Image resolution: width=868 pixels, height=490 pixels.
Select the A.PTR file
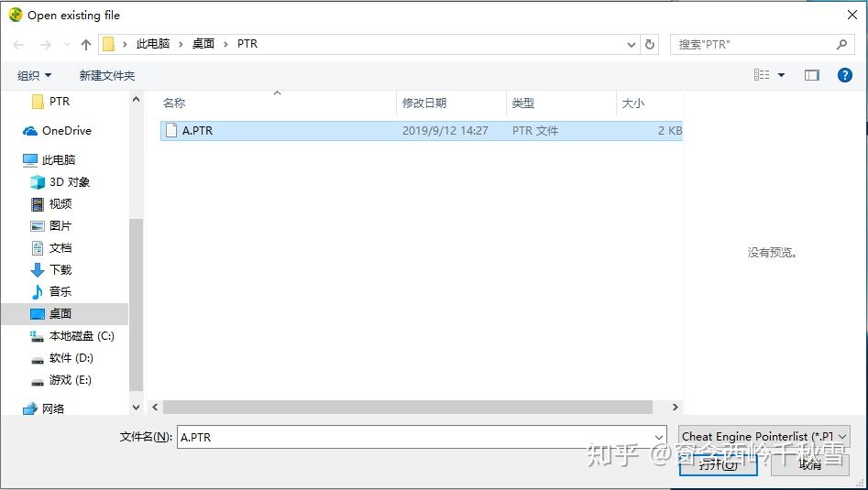click(422, 131)
